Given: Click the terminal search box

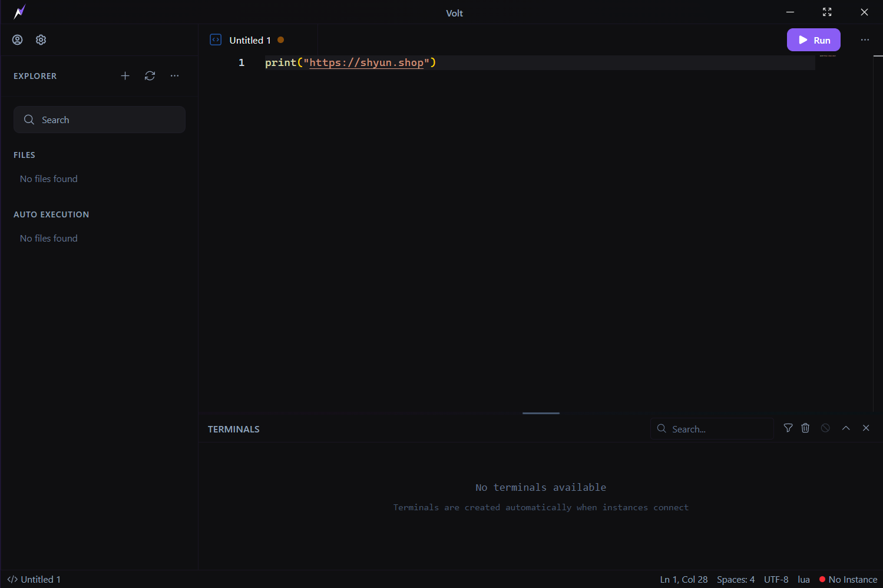Looking at the screenshot, I should tap(713, 429).
